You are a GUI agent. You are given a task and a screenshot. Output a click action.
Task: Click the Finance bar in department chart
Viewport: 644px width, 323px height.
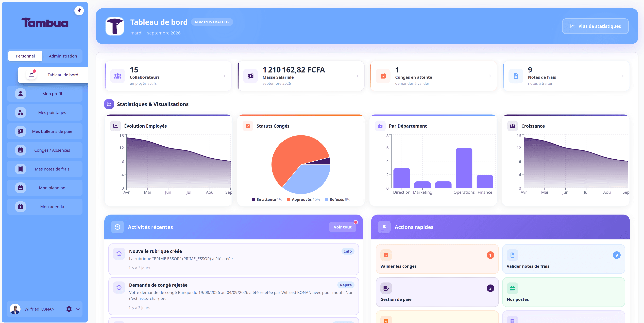(x=485, y=181)
